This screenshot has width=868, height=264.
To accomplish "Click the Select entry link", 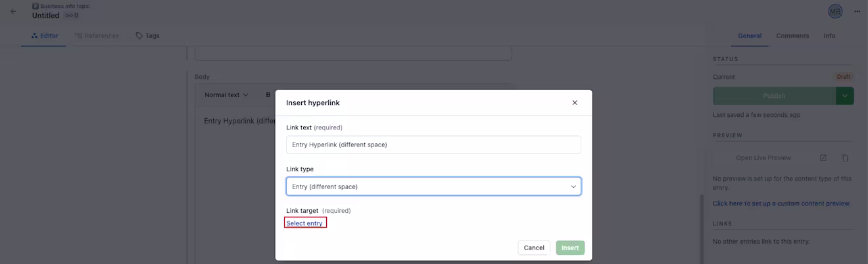I will coord(304,223).
